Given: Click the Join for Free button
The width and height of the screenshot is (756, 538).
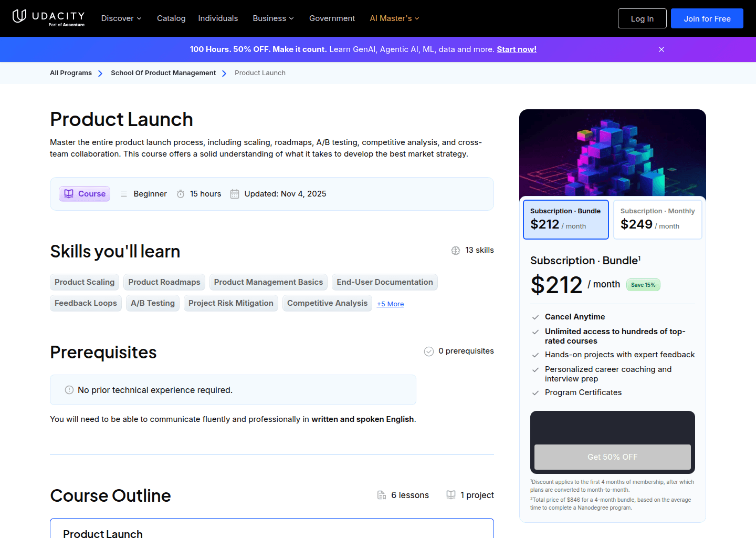Looking at the screenshot, I should coord(707,18).
